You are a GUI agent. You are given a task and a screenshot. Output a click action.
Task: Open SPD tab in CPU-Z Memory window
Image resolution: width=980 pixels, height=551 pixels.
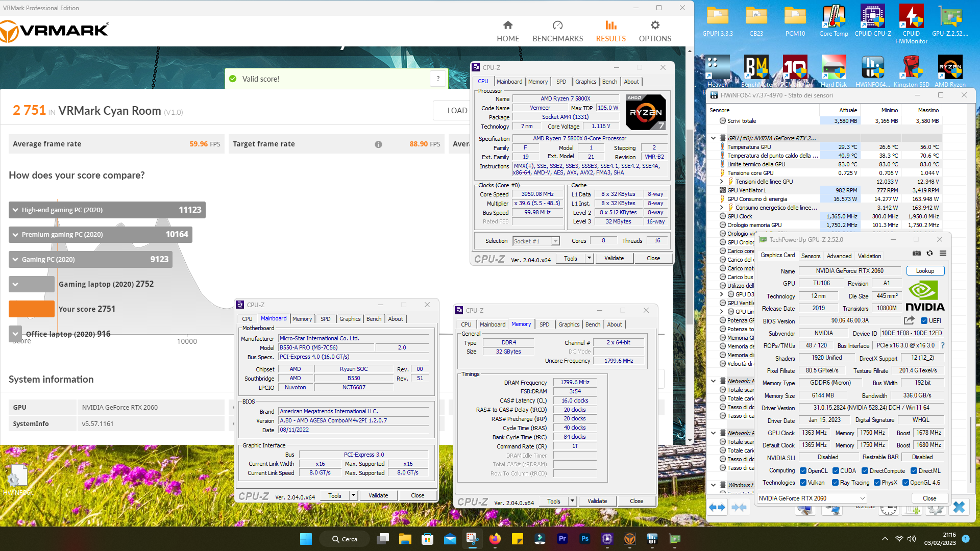point(545,324)
